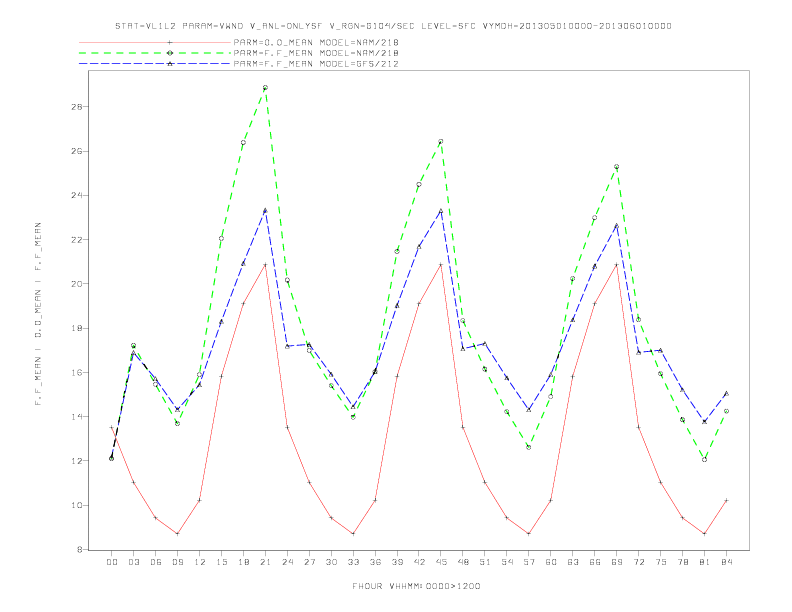The height and width of the screenshot is (612, 792).
Task: Click x-axis forecast hour label 18
Action: (x=243, y=562)
